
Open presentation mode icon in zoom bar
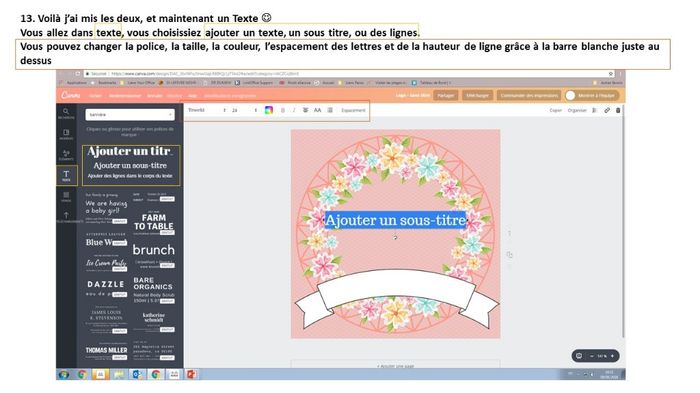coord(579,356)
